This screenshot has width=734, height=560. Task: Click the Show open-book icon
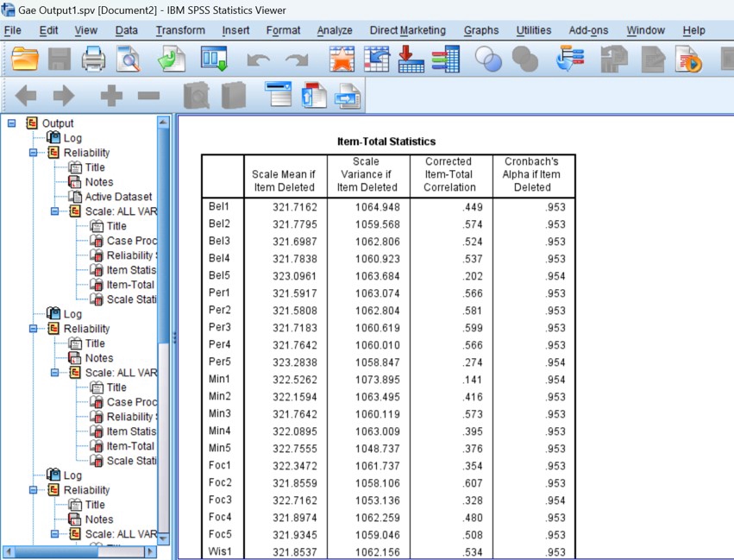(196, 96)
